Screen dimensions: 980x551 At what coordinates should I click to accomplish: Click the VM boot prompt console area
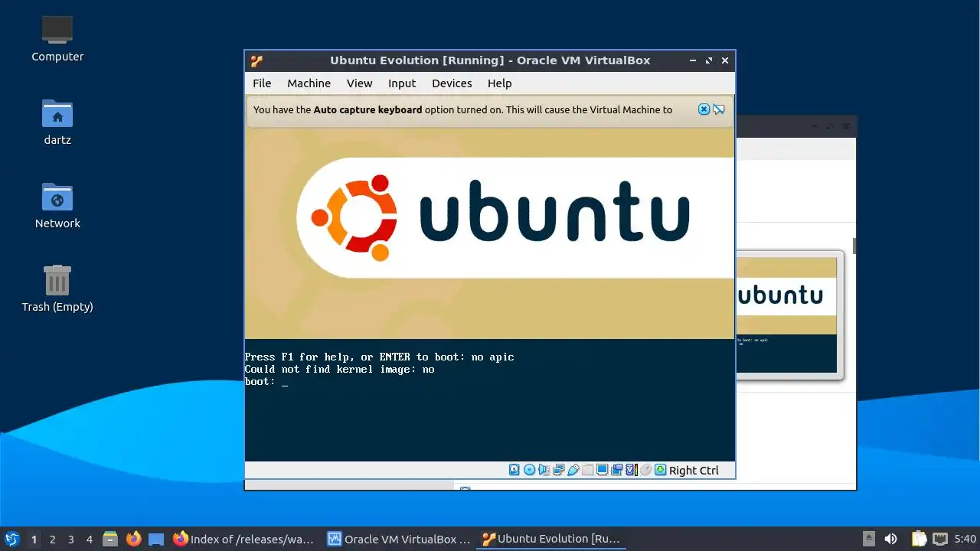coord(490,399)
